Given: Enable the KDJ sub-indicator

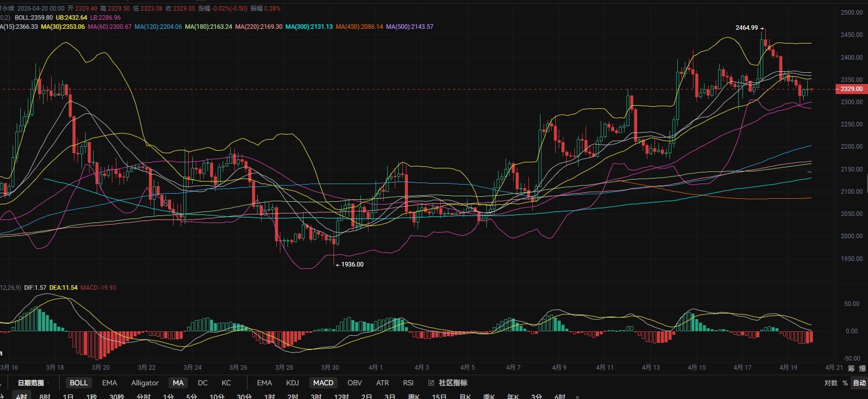Looking at the screenshot, I should click(x=293, y=383).
